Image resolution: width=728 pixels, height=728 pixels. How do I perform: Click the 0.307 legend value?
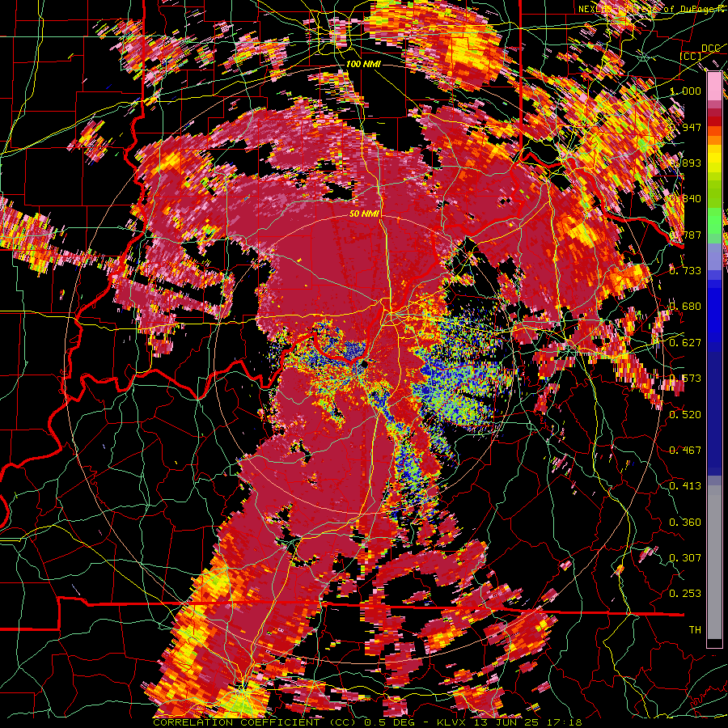pyautogui.click(x=685, y=558)
